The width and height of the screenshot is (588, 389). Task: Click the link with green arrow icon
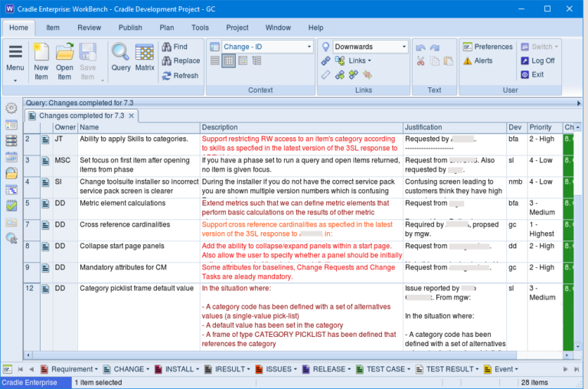(x=340, y=75)
